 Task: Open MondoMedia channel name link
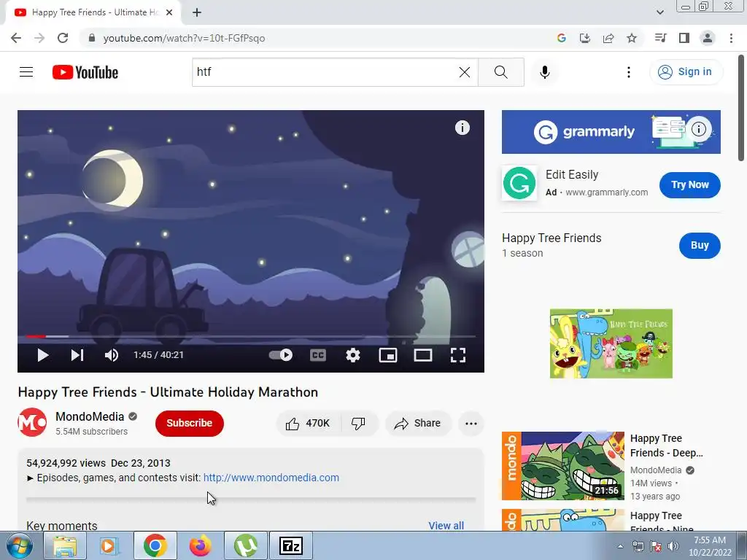(90, 416)
